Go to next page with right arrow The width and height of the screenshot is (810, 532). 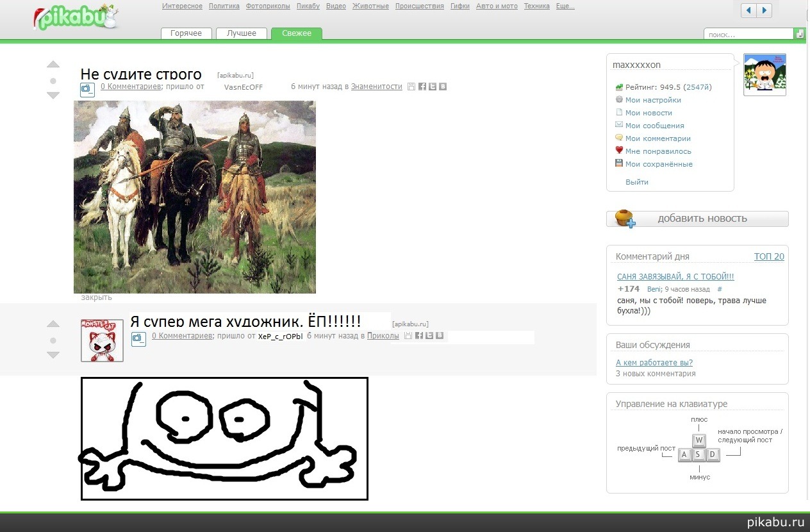pos(764,10)
